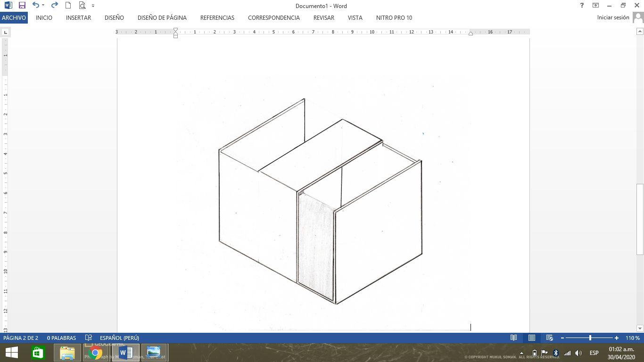Switch to the REFERENCIAS tab
Viewport: 644px width, 362px height.
point(217,17)
